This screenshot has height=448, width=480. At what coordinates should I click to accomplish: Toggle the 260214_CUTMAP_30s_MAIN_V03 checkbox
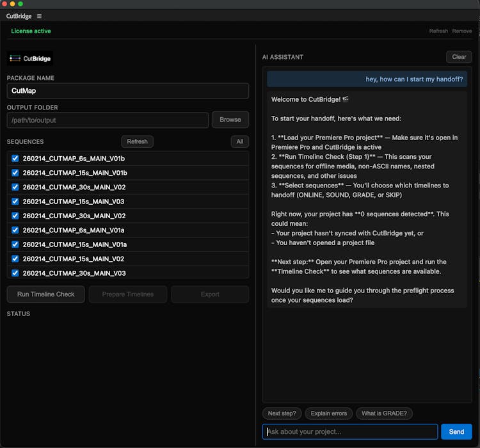[15, 273]
